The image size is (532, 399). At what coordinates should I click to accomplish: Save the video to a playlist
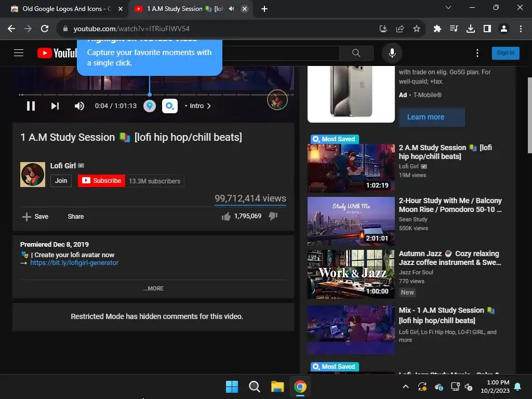35,217
